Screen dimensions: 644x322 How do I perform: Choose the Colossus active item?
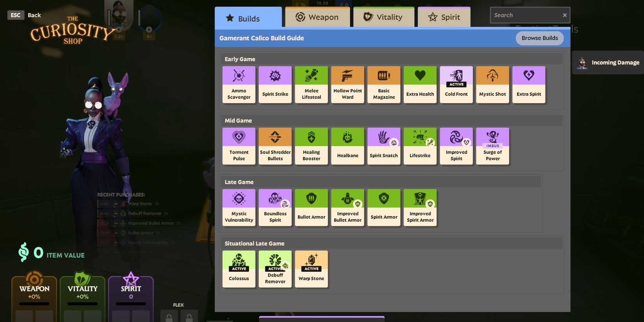(238, 269)
